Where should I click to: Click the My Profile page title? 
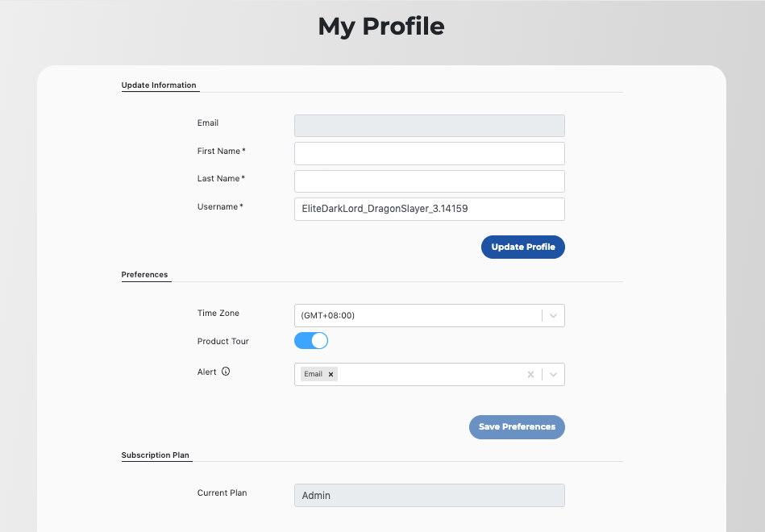[381, 27]
